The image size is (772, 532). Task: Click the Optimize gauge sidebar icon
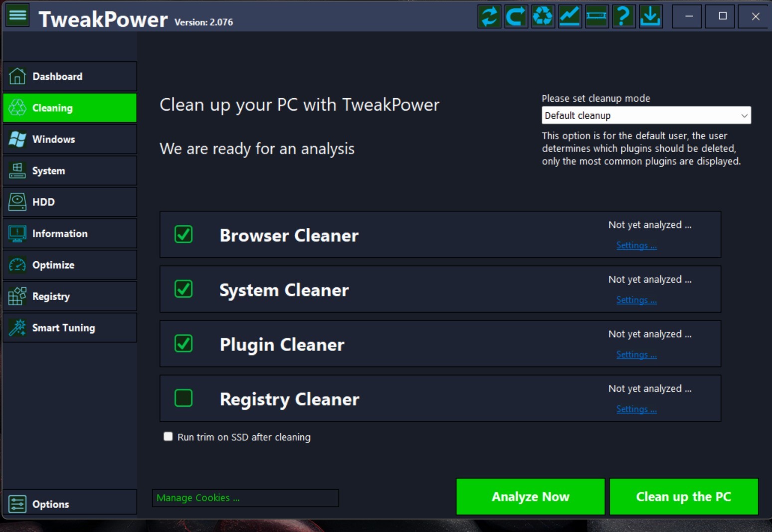[x=17, y=265]
